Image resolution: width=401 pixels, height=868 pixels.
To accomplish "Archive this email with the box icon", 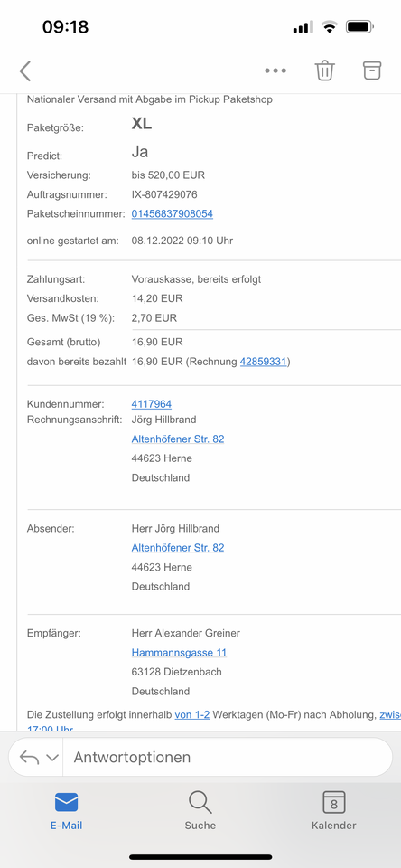I will (x=372, y=71).
